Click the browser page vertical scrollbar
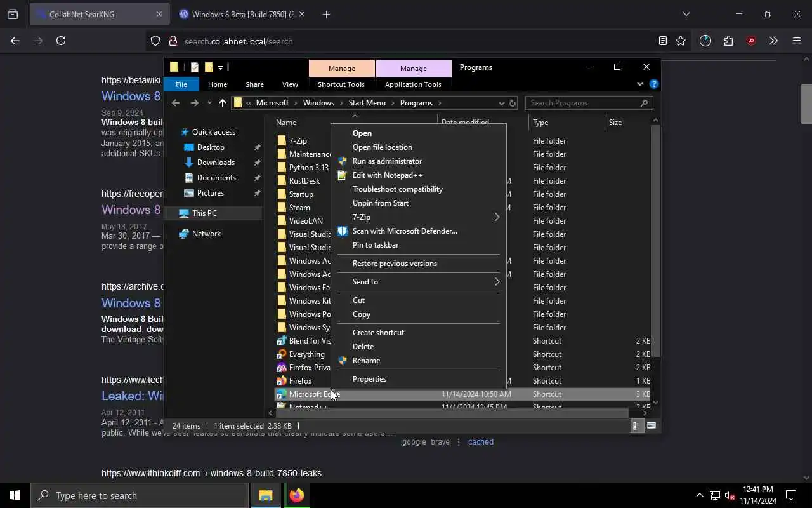Image resolution: width=812 pixels, height=508 pixels. pos(806,105)
